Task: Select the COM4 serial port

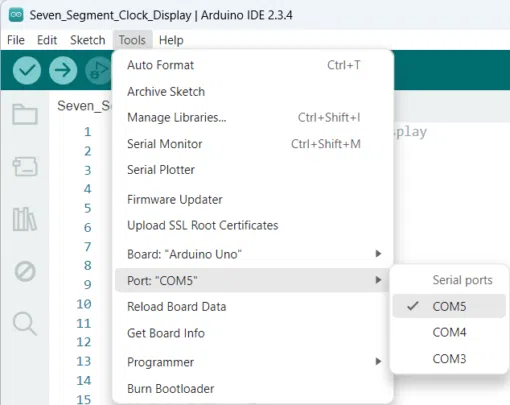Action: (x=449, y=332)
